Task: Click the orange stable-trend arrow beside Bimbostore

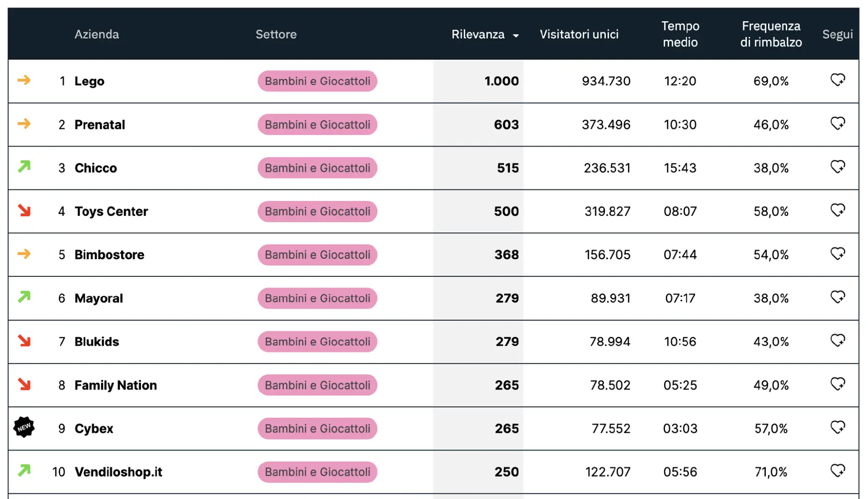Action: (24, 254)
